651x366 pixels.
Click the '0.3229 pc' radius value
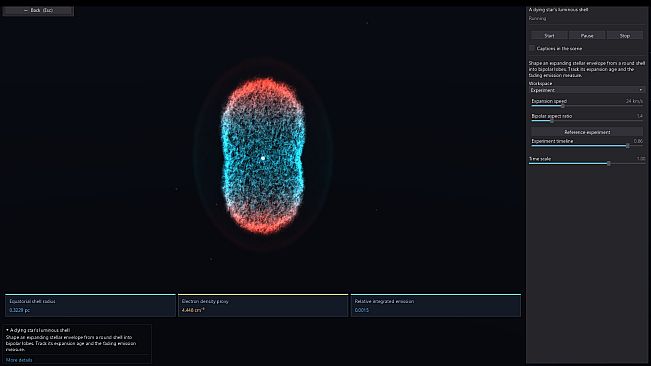pyautogui.click(x=20, y=310)
